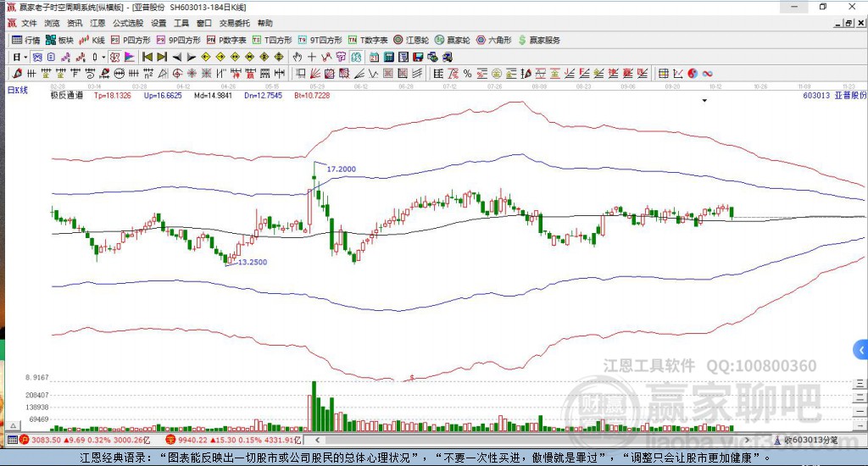Jump to first bar arrow icon

click(x=147, y=57)
